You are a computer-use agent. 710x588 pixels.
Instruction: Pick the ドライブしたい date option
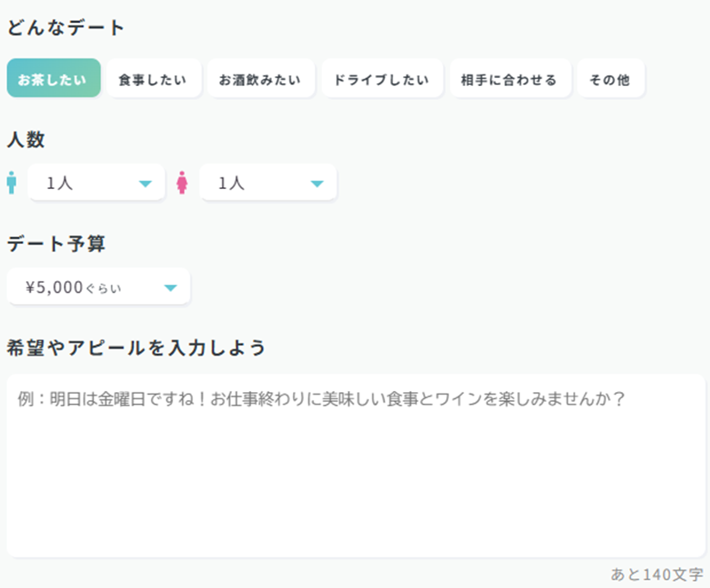click(x=383, y=78)
